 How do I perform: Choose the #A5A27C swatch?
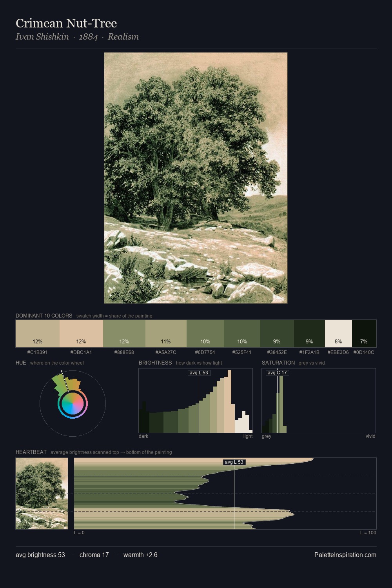pyautogui.click(x=166, y=334)
